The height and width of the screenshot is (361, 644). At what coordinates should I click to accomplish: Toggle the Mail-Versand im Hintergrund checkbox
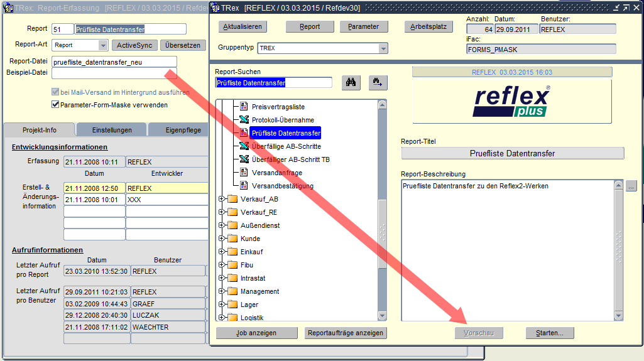(55, 92)
